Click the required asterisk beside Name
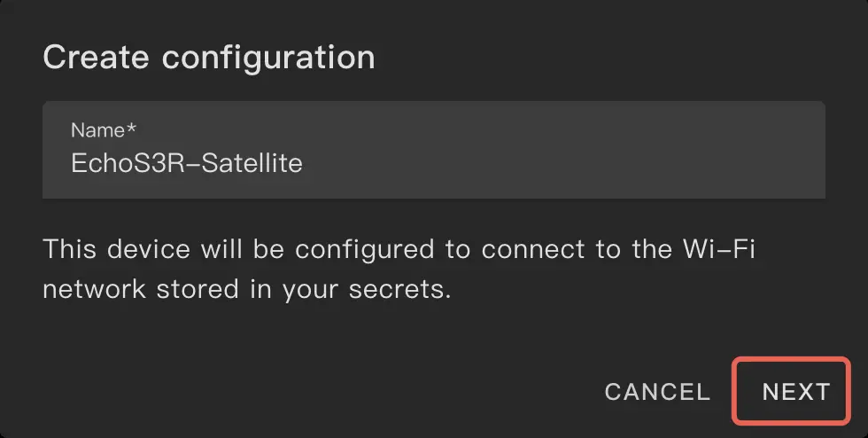This screenshot has height=438, width=868. 131,129
